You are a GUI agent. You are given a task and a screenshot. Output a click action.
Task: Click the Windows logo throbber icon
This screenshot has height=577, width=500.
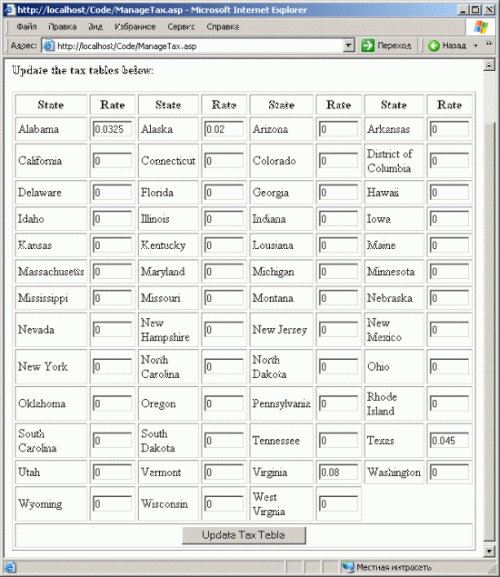[x=481, y=26]
